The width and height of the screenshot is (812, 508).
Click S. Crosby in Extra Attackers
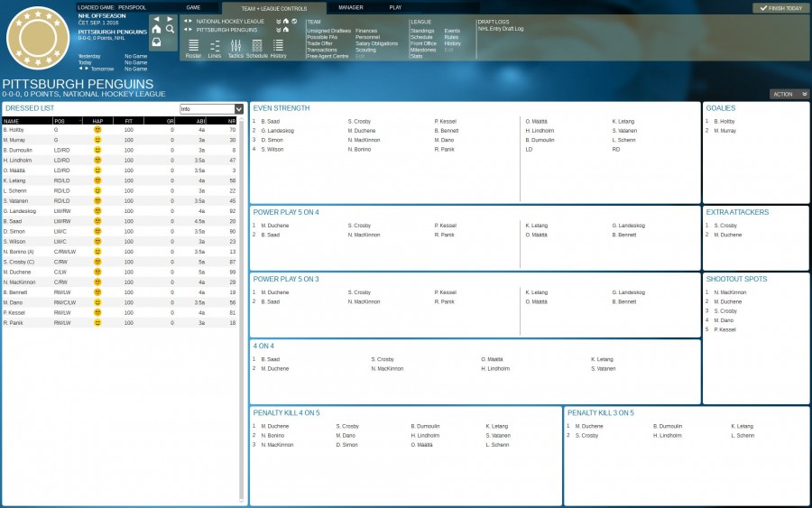coord(725,226)
